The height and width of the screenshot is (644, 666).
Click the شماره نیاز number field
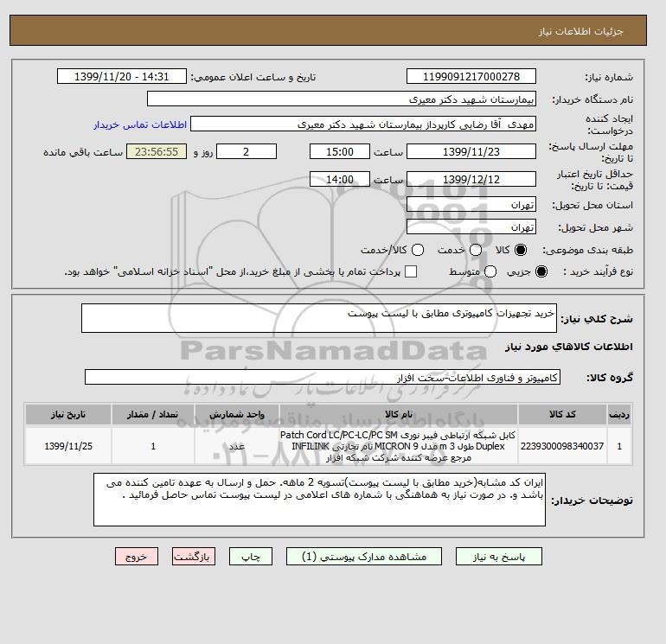pyautogui.click(x=471, y=76)
